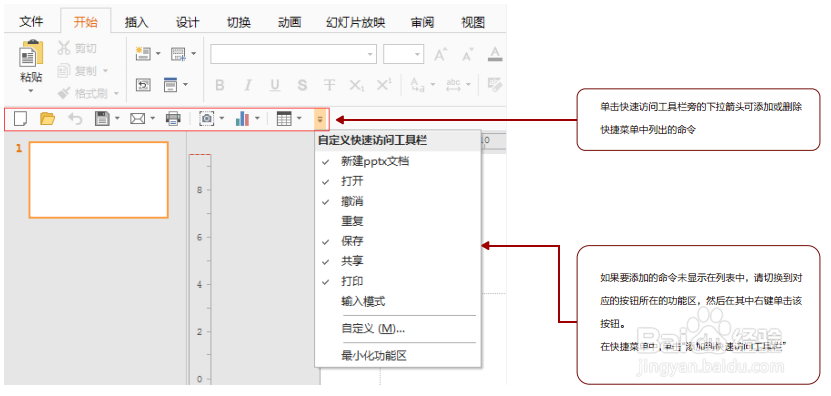This screenshot has width=831, height=396.
Task: Expand the arrow next to envelope icon
Action: (x=153, y=119)
